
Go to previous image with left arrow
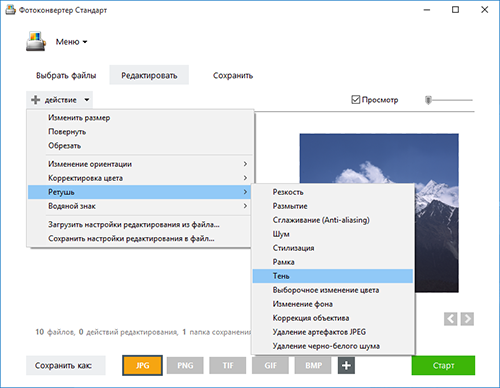coord(450,319)
